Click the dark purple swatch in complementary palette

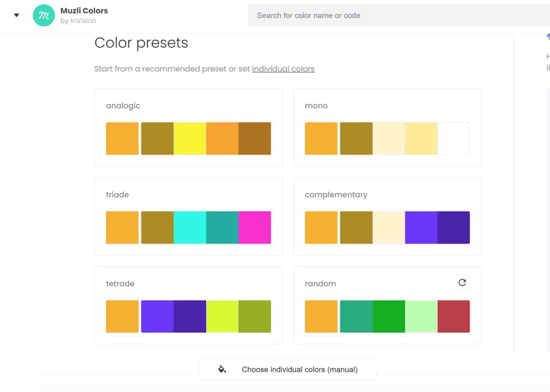454,227
